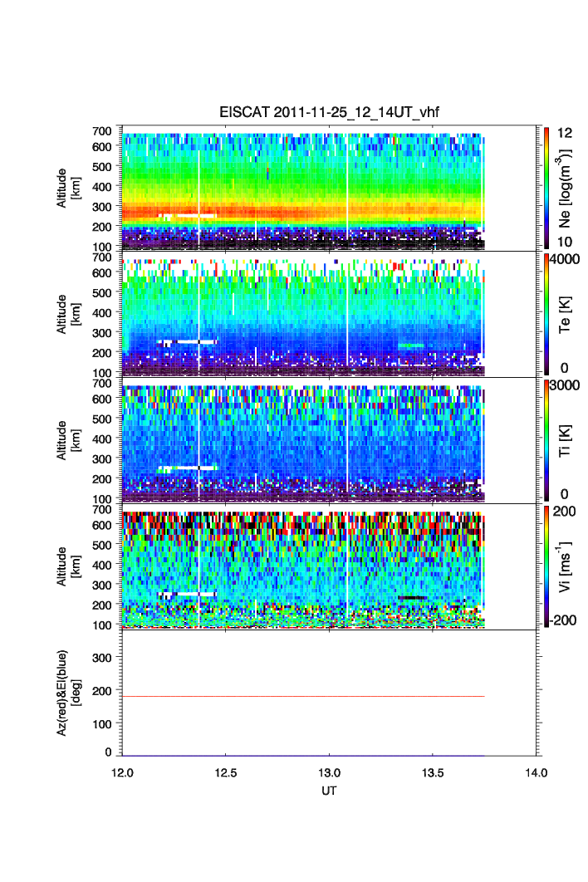588x882 pixels.
Task: Click the black horizontal streak in the Vi panel
Action: pyautogui.click(x=413, y=597)
